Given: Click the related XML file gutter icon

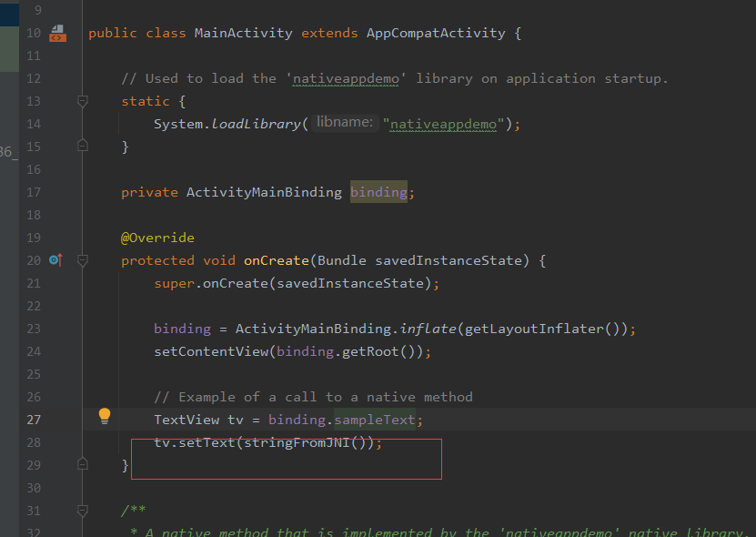Looking at the screenshot, I should coord(57,34).
